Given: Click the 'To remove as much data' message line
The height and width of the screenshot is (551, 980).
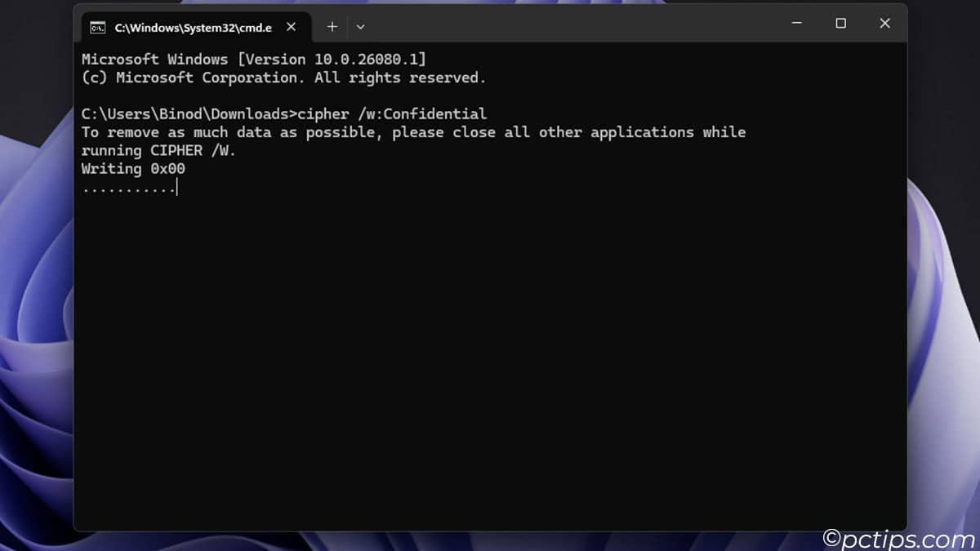Looking at the screenshot, I should [413, 132].
